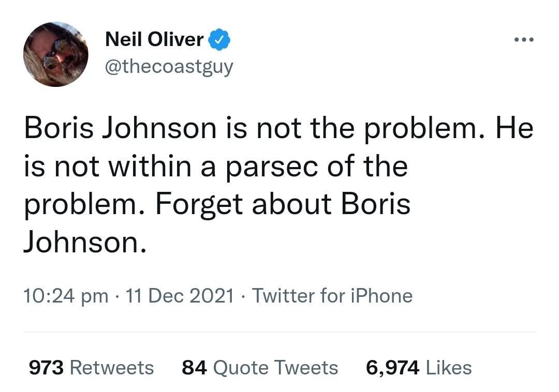
Task: Open the Twitter for iPhone source link
Action: pyautogui.click(x=332, y=296)
